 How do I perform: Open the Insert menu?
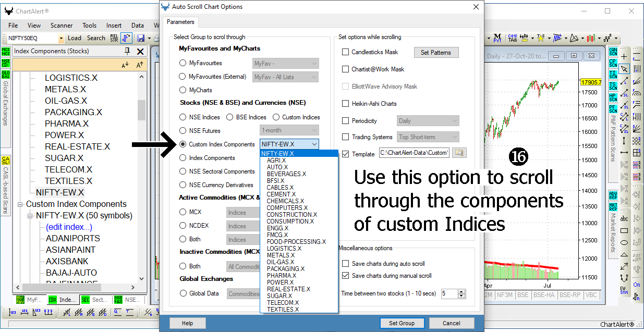pos(114,26)
